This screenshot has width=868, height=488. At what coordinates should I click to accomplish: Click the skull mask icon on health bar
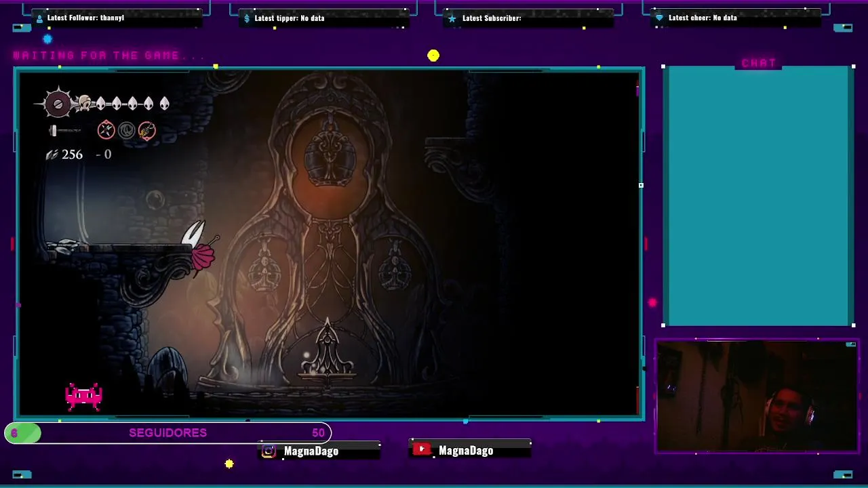(85, 103)
